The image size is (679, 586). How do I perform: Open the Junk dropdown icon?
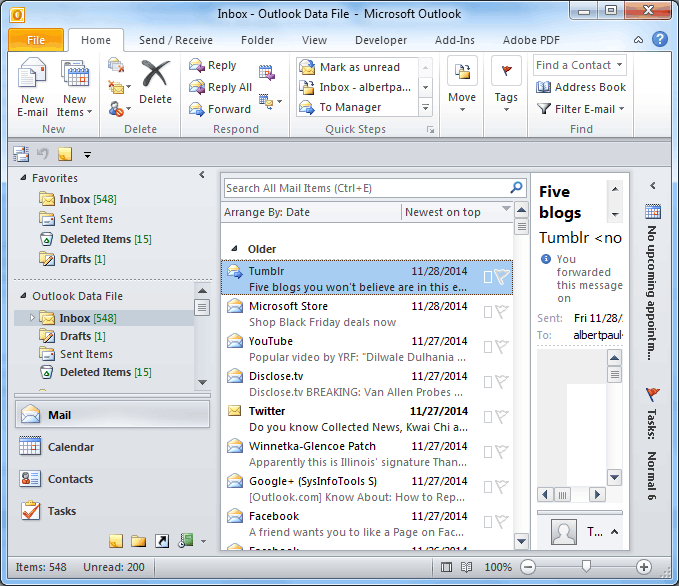119,109
